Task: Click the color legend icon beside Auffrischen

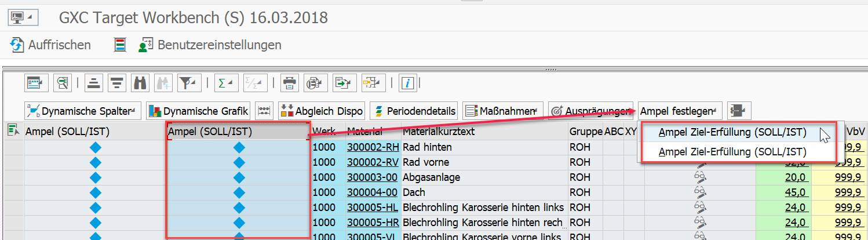Action: [x=121, y=45]
